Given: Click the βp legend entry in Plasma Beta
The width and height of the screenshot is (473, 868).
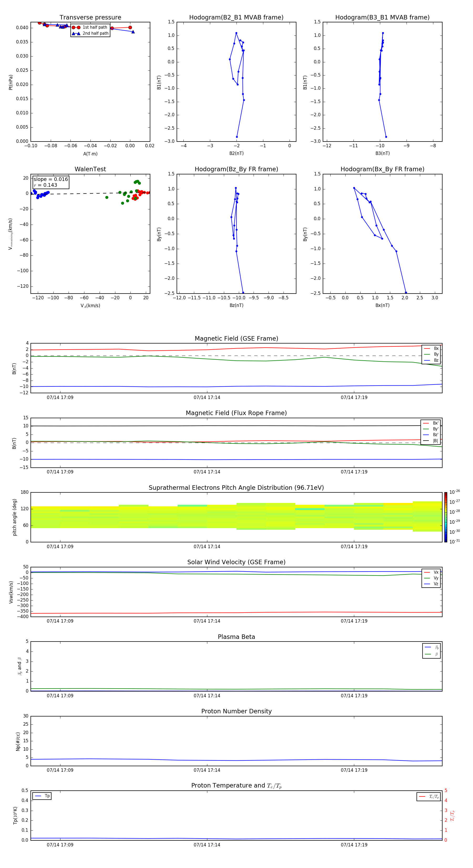Looking at the screenshot, I should (x=431, y=647).
